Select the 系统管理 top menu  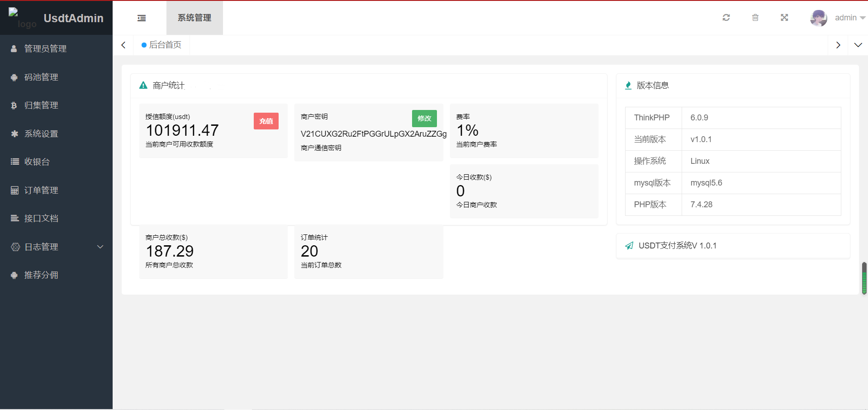tap(194, 18)
